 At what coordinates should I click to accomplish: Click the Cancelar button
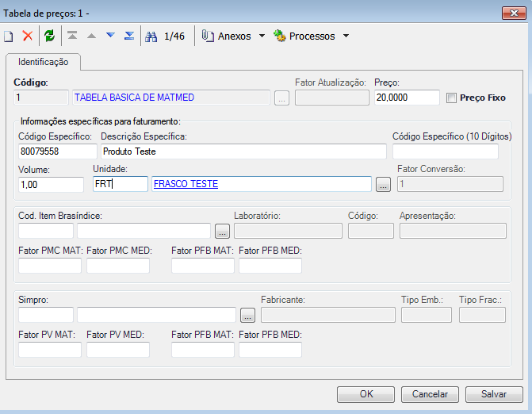tap(430, 394)
